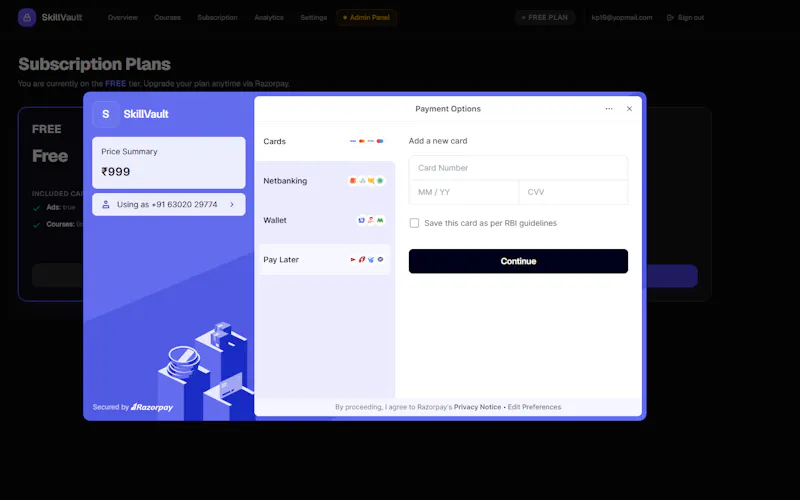Viewport: 800px width, 500px height.
Task: Click the Subscription Plans page heading
Action: (94, 64)
